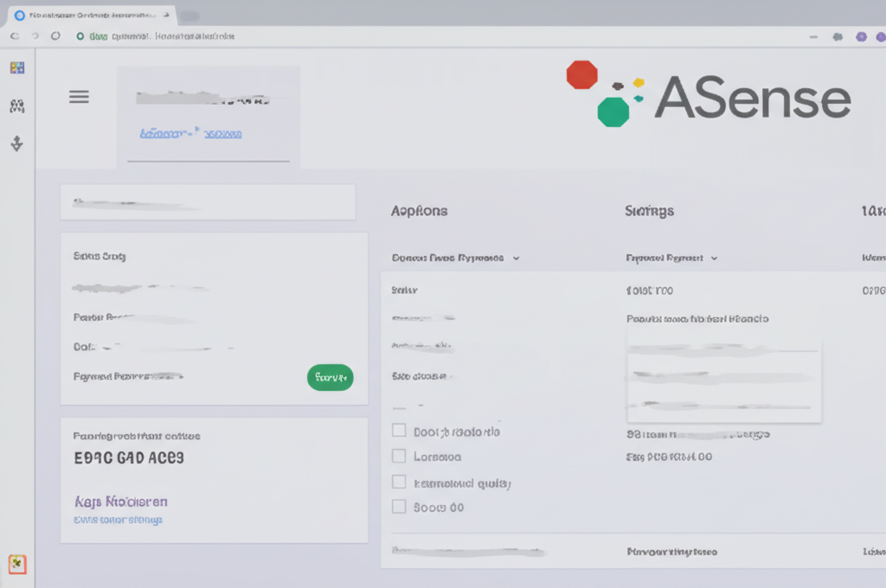886x588 pixels.
Task: Click the ASense logo
Action: pyautogui.click(x=709, y=94)
